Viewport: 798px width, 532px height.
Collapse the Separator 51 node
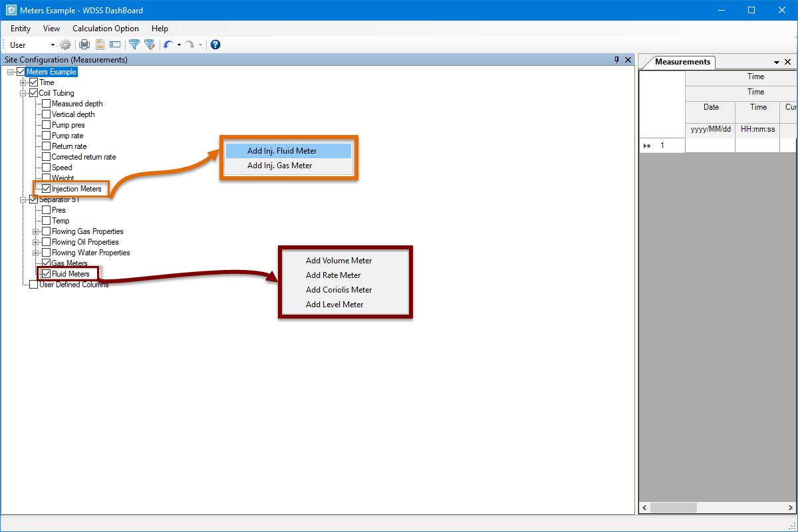23,199
